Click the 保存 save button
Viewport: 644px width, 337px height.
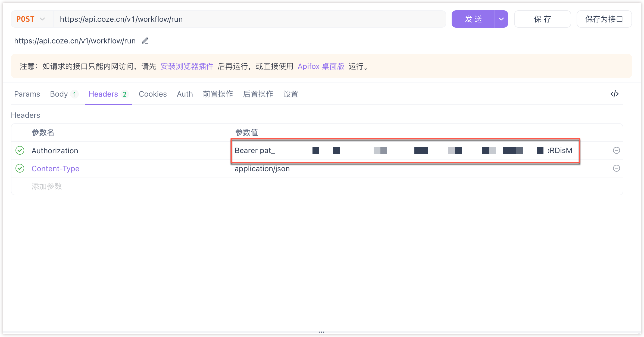[542, 19]
